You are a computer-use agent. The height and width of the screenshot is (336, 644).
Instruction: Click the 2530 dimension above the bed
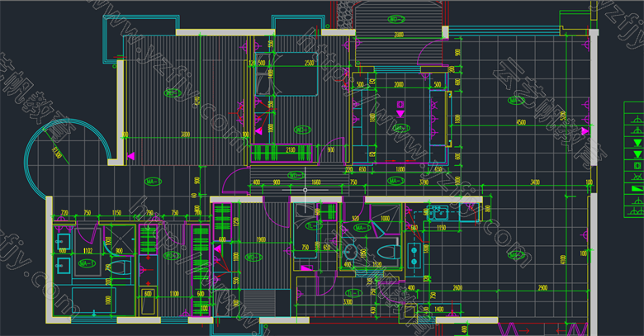click(309, 63)
